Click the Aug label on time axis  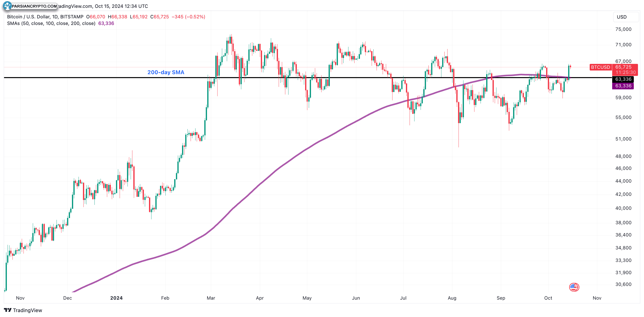[x=452, y=298]
